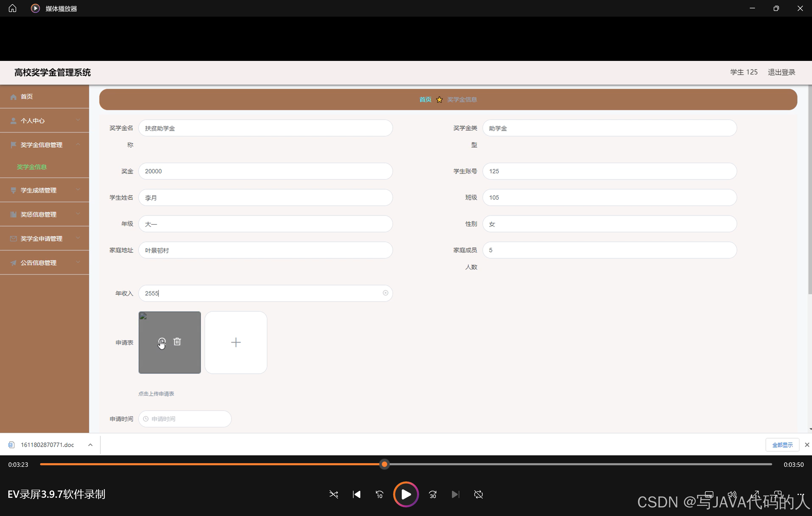Click the 家庭成员人数 input field

(609, 250)
